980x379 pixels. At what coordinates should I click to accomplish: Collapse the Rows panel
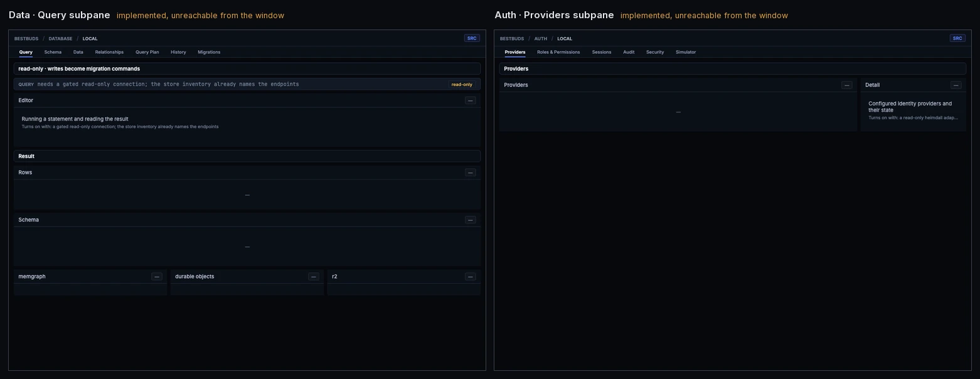[x=471, y=173]
